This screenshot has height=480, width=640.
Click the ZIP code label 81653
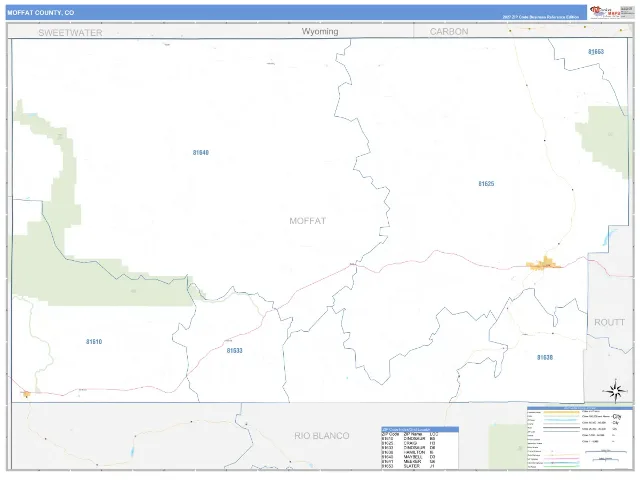pyautogui.click(x=596, y=52)
